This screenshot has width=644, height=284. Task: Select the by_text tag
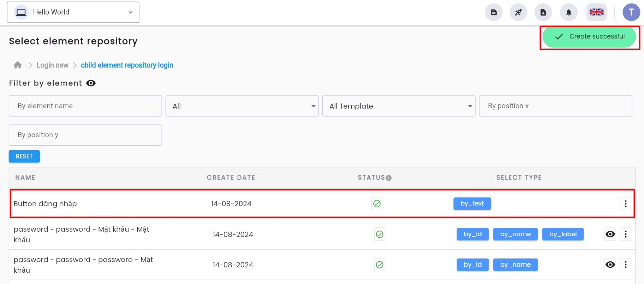click(x=472, y=203)
